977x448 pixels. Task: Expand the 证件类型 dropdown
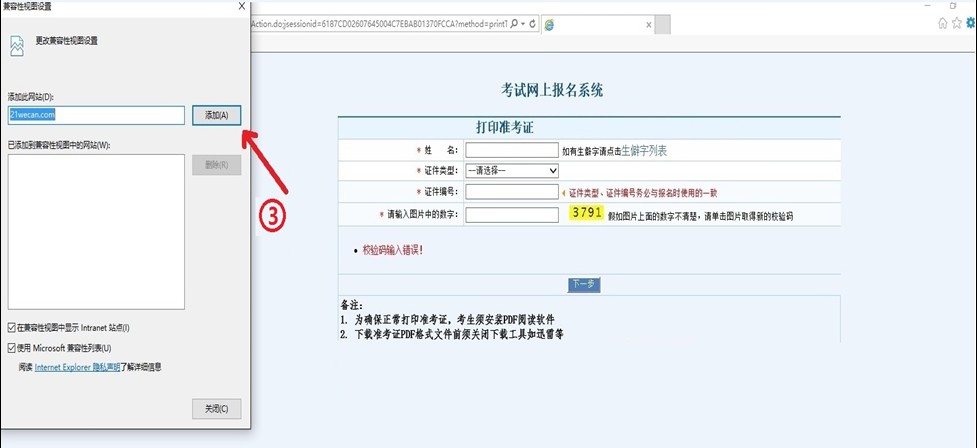click(511, 170)
